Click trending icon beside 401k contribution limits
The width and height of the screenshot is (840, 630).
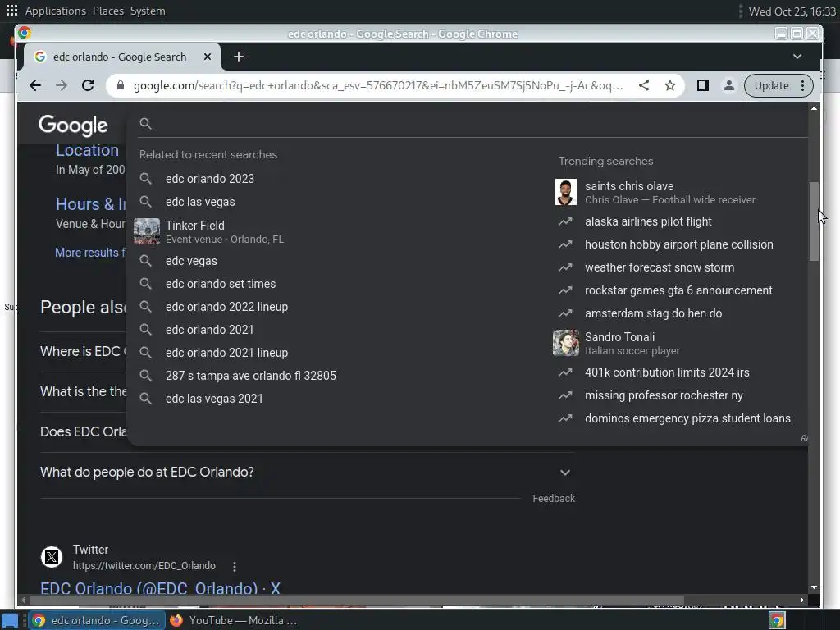(566, 373)
